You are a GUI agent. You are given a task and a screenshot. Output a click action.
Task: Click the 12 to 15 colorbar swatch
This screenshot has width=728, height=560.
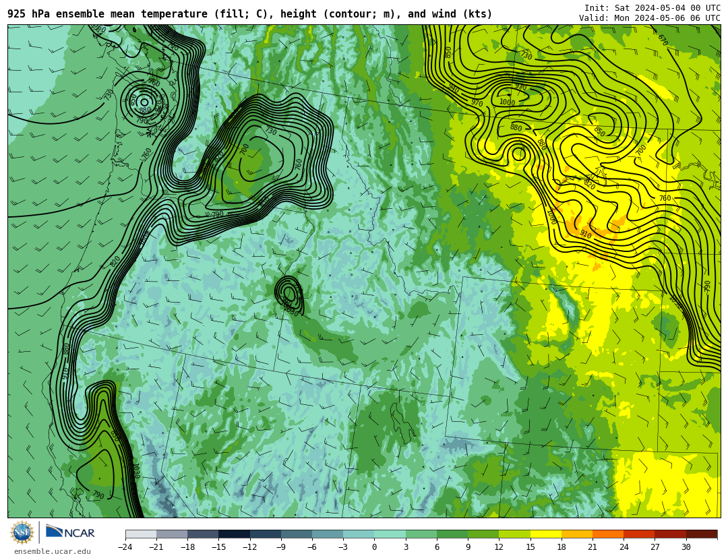tap(514, 534)
